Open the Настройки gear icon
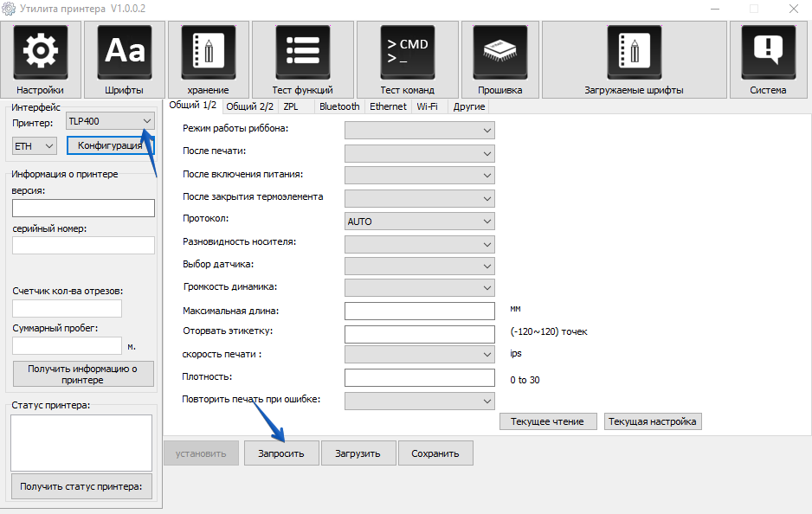This screenshot has height=514, width=812. click(x=40, y=52)
